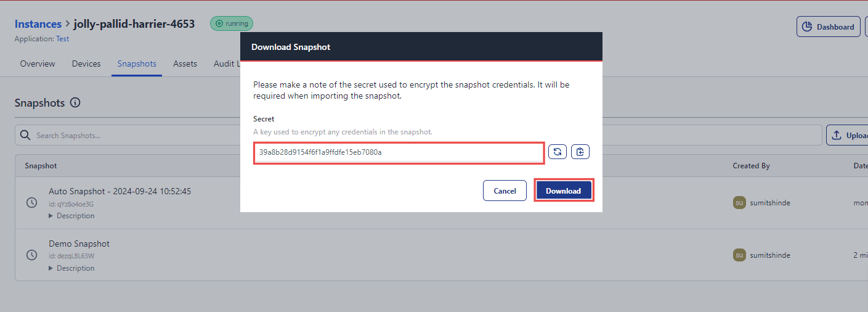This screenshot has width=868, height=312.
Task: Click sumitshinde name in Auto Snapshot row
Action: coord(770,203)
